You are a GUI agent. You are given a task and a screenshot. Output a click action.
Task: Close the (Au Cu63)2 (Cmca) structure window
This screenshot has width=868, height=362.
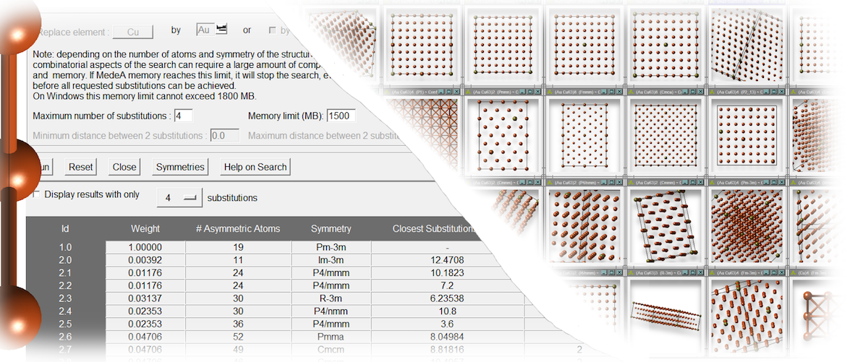pos(701,92)
